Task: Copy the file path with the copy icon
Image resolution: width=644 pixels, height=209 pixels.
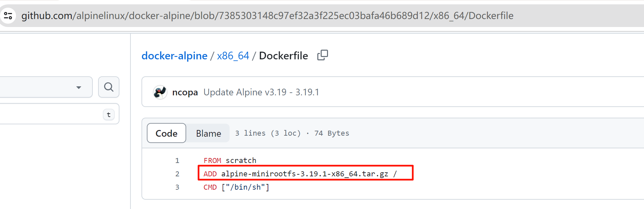Action: tap(322, 55)
